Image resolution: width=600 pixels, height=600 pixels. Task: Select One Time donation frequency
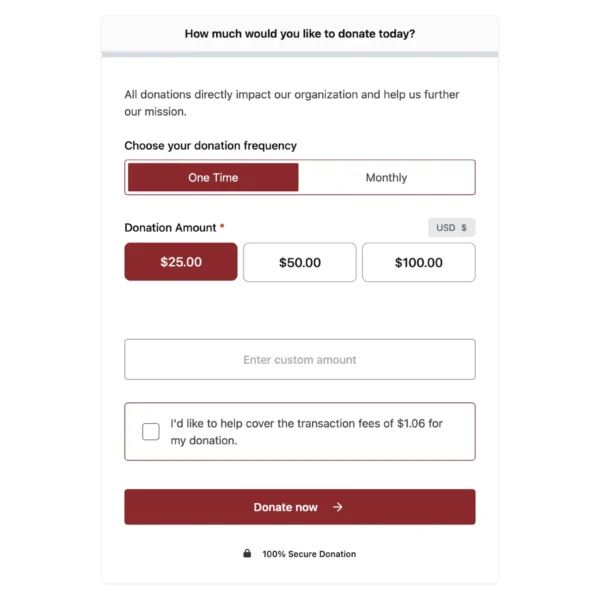[213, 178]
